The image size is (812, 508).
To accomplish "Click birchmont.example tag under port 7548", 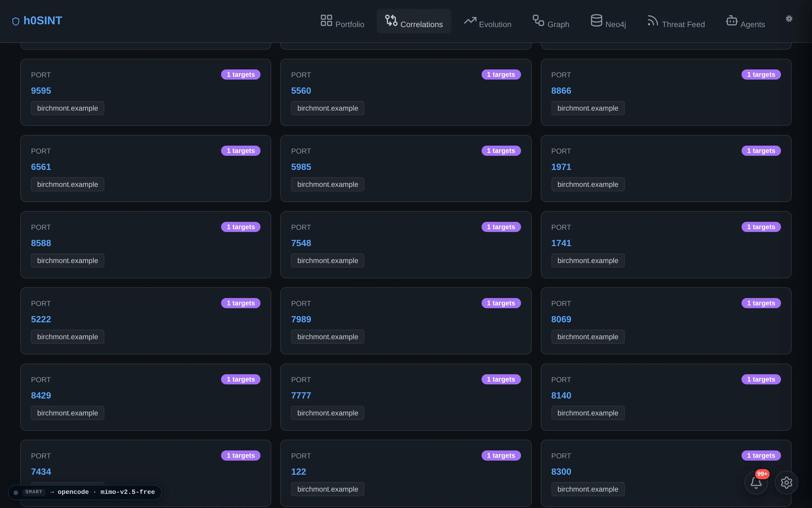I will pos(328,261).
